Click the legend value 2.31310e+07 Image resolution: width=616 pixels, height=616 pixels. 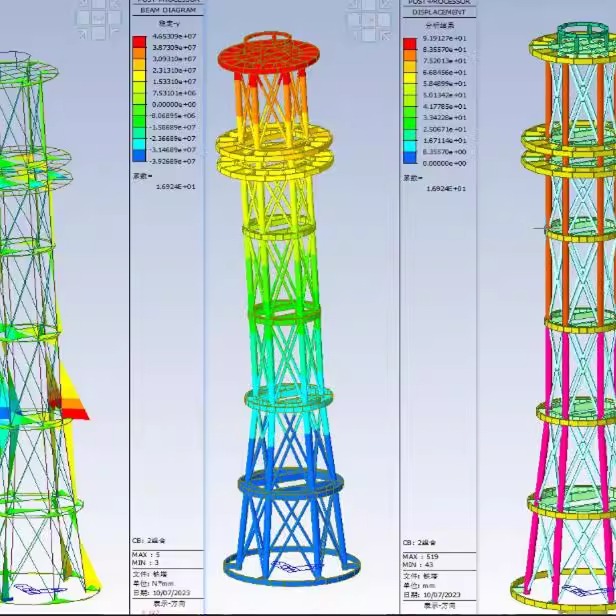coord(174,70)
